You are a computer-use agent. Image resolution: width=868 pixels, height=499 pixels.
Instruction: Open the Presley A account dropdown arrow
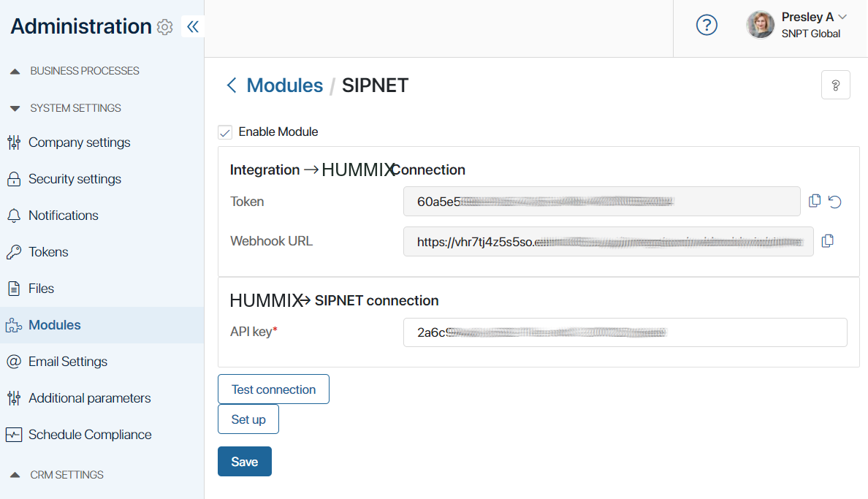point(842,17)
